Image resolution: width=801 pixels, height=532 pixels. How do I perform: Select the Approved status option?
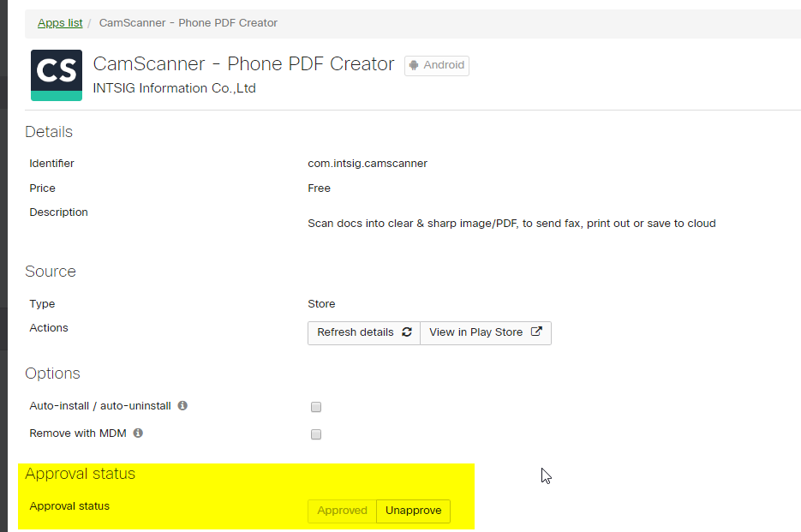tap(342, 511)
